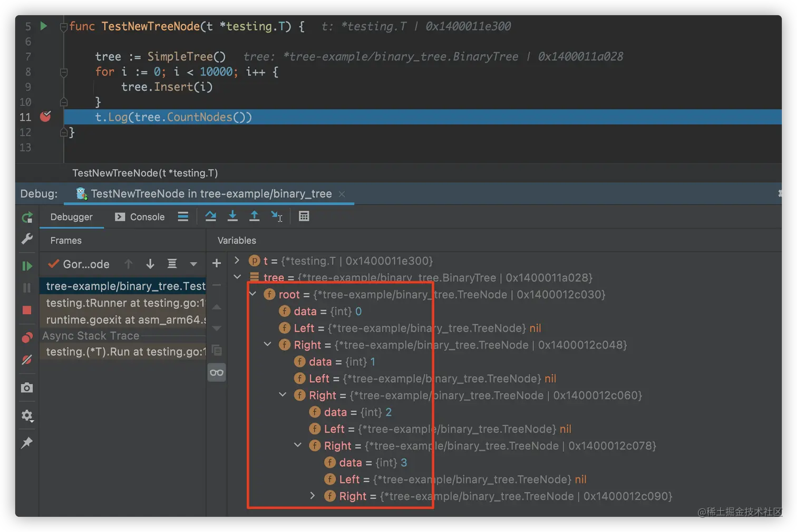Click the Run to Cursor icon
The width and height of the screenshot is (797, 532).
click(x=277, y=216)
